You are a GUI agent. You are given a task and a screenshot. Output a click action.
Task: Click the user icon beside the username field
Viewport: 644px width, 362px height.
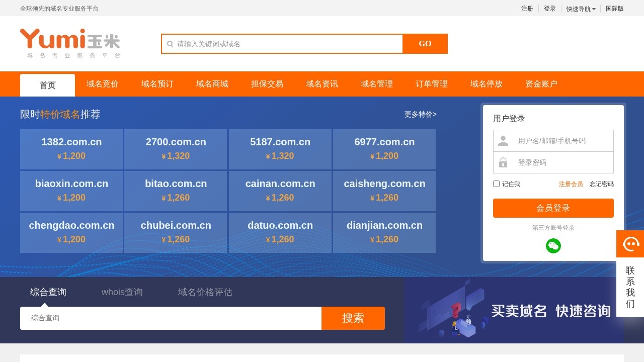[503, 141]
